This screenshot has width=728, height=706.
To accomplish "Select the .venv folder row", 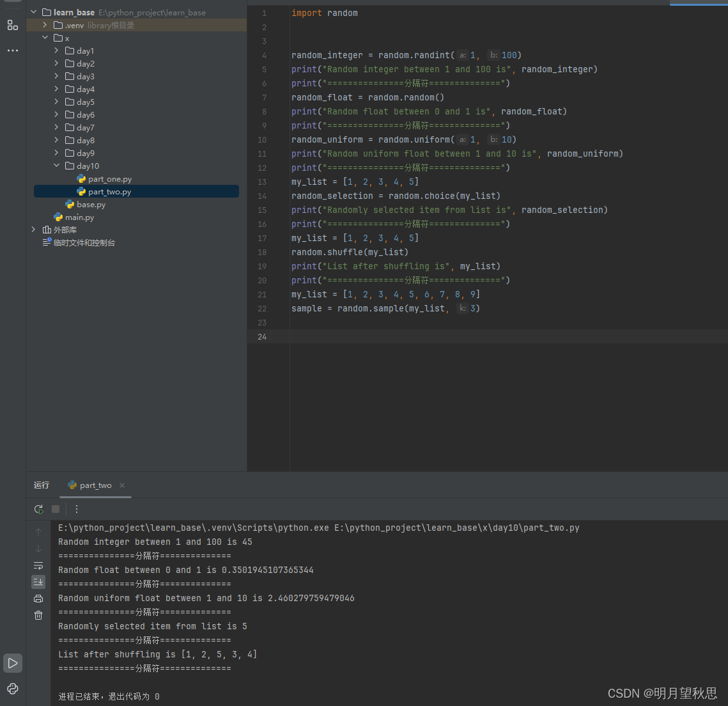I will [x=137, y=25].
